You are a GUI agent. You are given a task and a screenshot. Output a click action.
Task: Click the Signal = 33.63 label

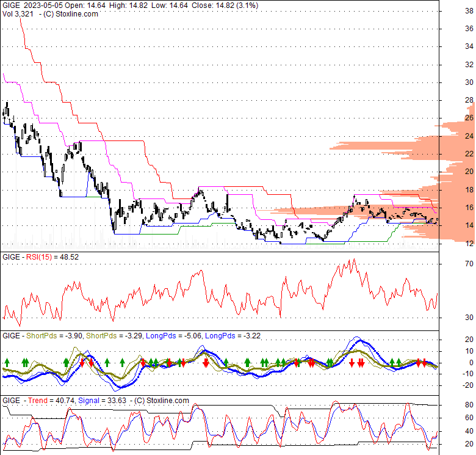point(107,401)
